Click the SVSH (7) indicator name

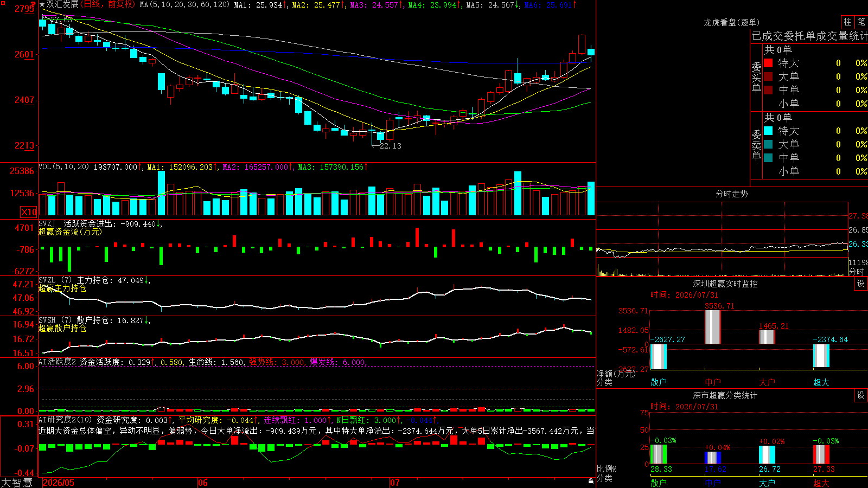[55, 320]
